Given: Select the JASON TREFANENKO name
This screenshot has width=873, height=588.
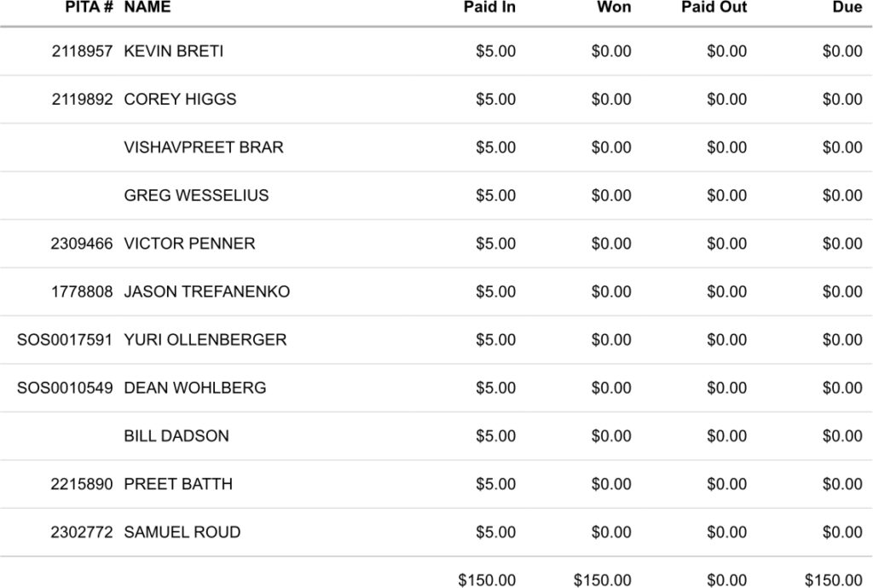Looking at the screenshot, I should click(x=207, y=291).
